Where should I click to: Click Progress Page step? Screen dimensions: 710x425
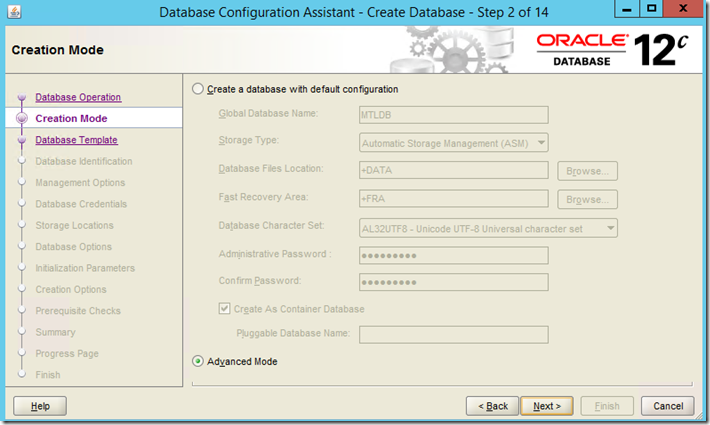(x=67, y=353)
